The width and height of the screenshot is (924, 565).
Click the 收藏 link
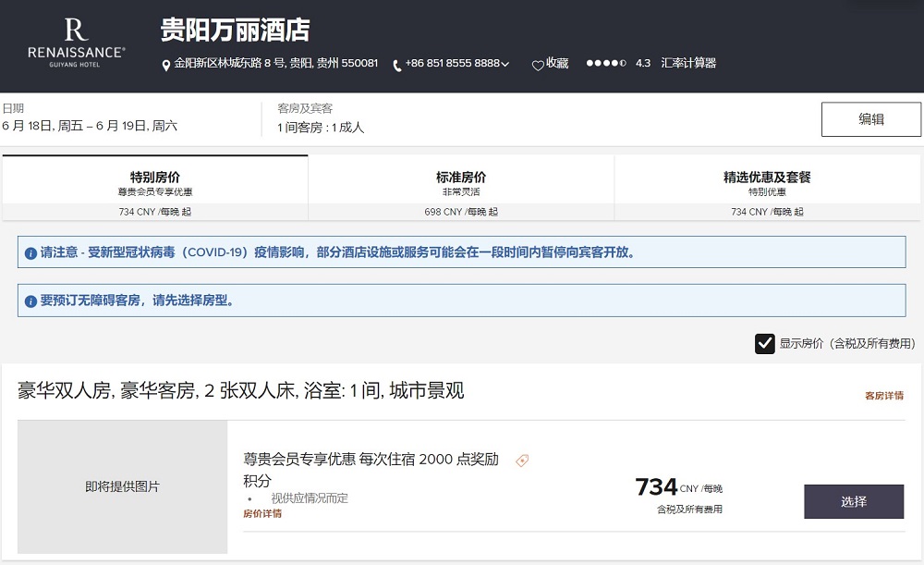click(x=557, y=63)
